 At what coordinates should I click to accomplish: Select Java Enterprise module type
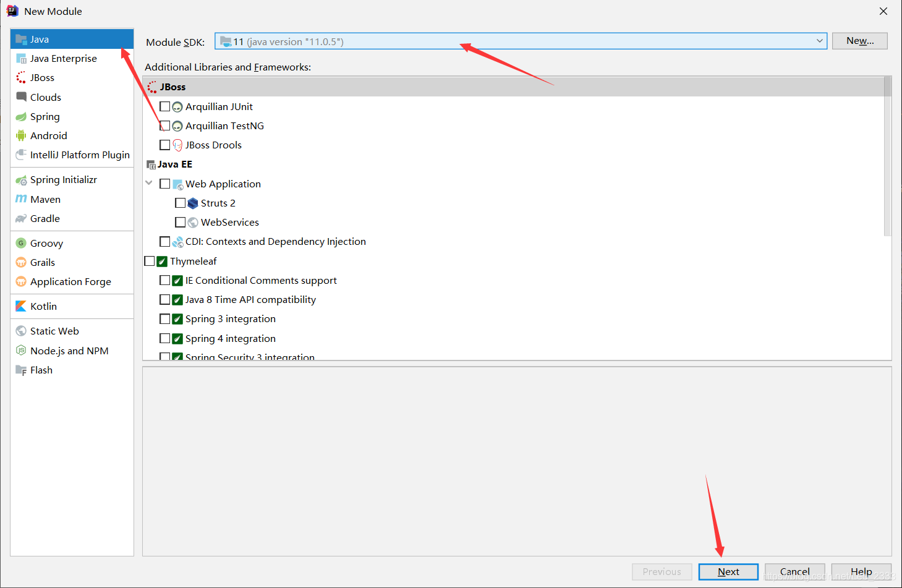pyautogui.click(x=72, y=59)
